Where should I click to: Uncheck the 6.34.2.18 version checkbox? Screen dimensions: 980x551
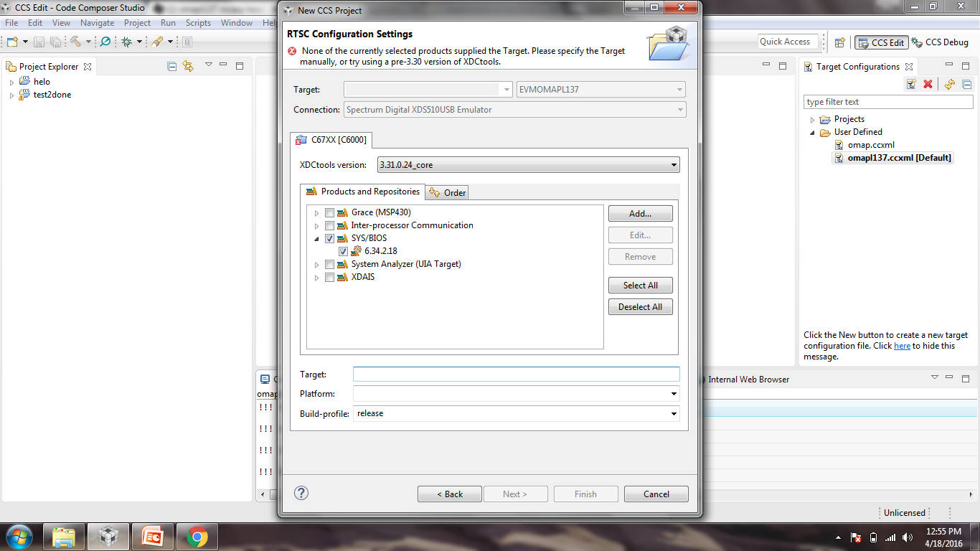(343, 251)
